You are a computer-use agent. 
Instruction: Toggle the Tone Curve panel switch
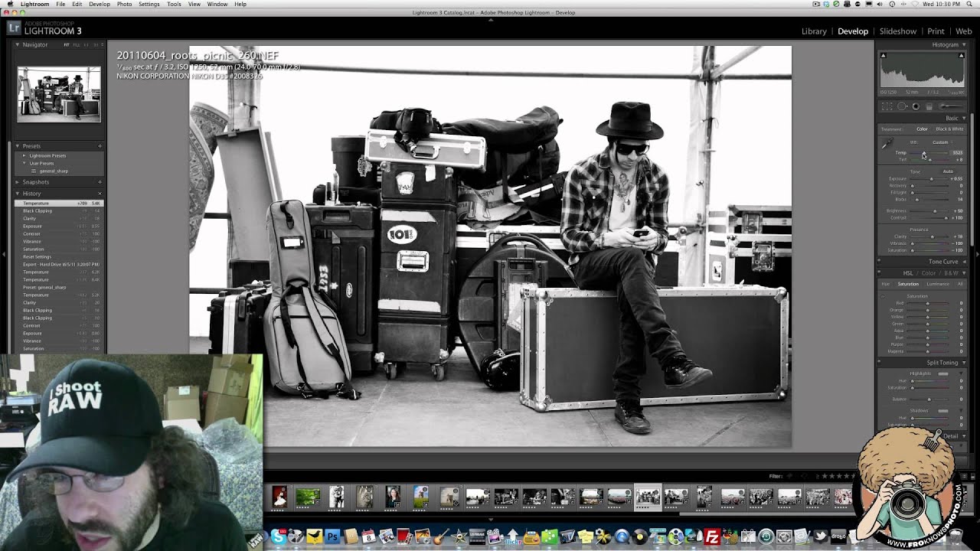(880, 262)
